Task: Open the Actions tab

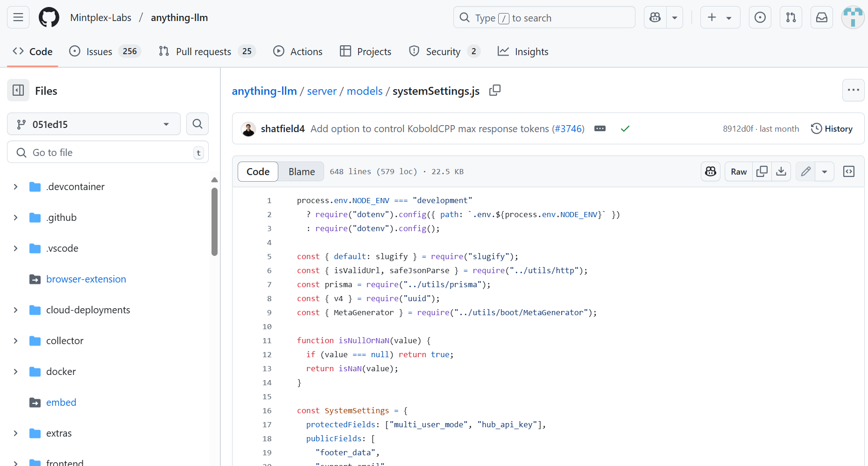Action: click(x=298, y=51)
